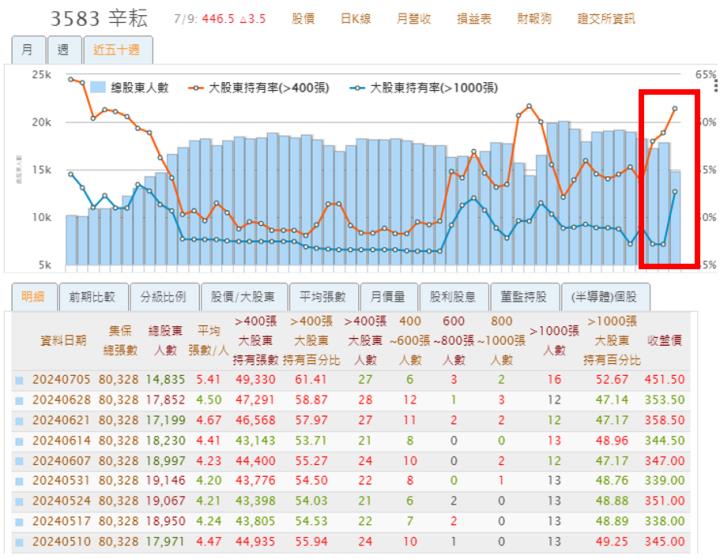Click the blue marker of row 20240621

click(x=19, y=421)
